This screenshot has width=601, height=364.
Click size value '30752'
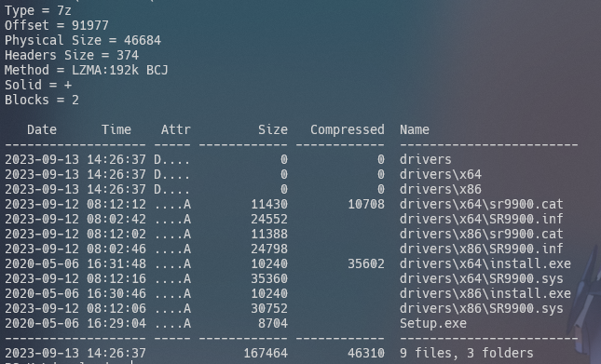click(x=269, y=309)
